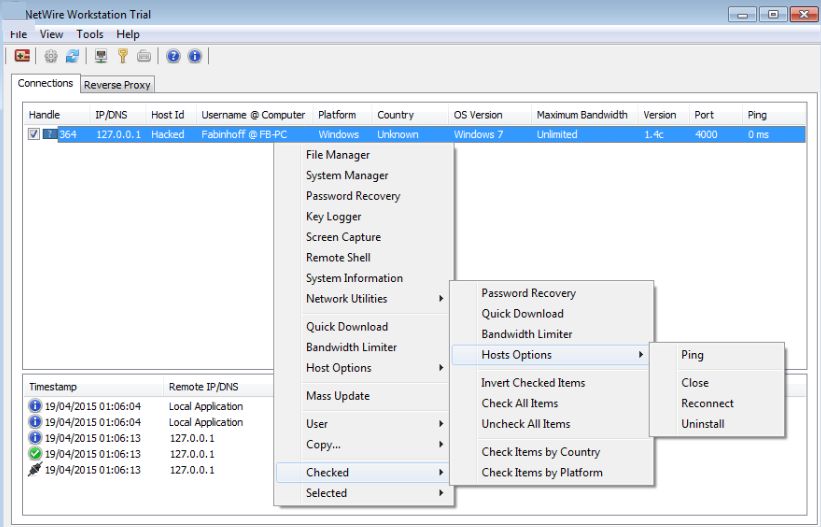Sort by the Maximum Bandwidth column header
The image size is (821, 527).
584,115
